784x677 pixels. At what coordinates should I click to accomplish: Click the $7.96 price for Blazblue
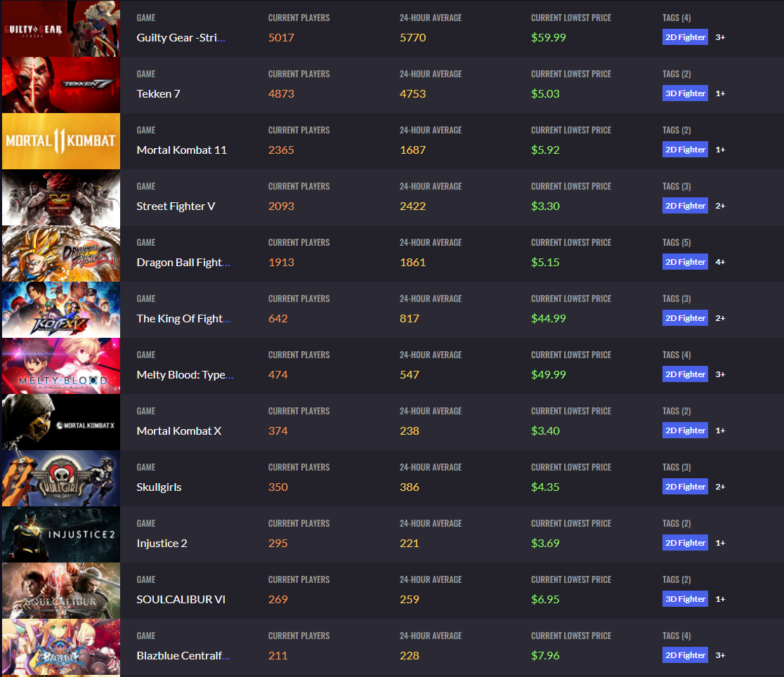pyautogui.click(x=545, y=655)
